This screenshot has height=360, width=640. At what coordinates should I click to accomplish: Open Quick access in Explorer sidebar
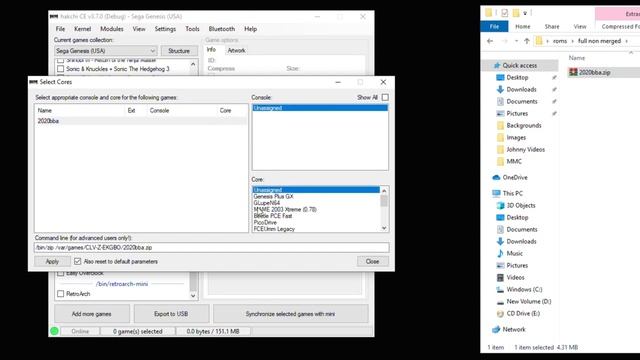[x=519, y=65]
